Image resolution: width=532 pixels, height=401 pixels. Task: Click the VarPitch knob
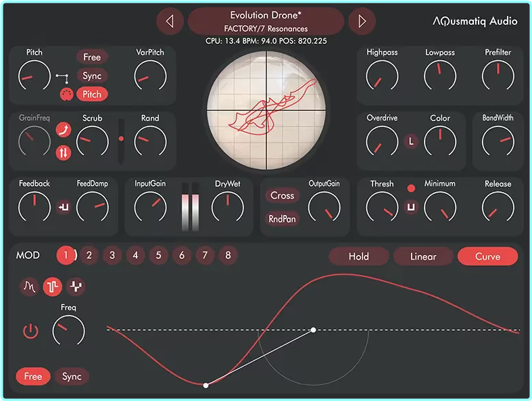pos(150,76)
